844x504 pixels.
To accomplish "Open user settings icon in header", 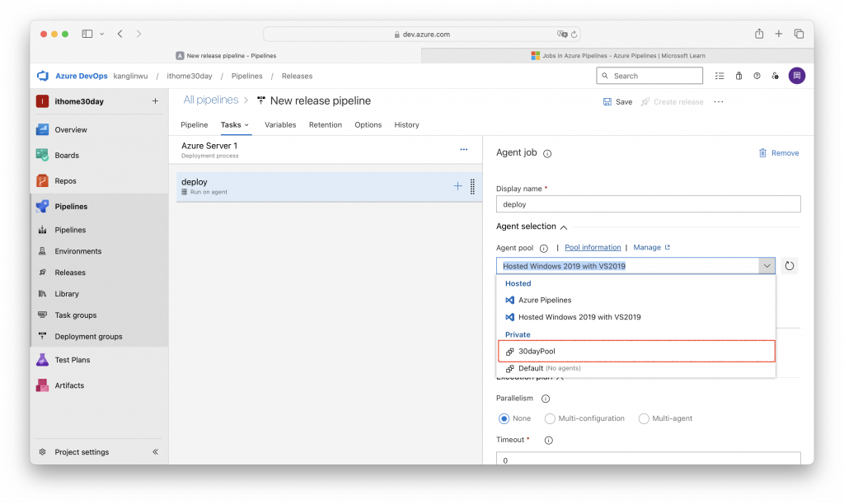I will point(775,76).
